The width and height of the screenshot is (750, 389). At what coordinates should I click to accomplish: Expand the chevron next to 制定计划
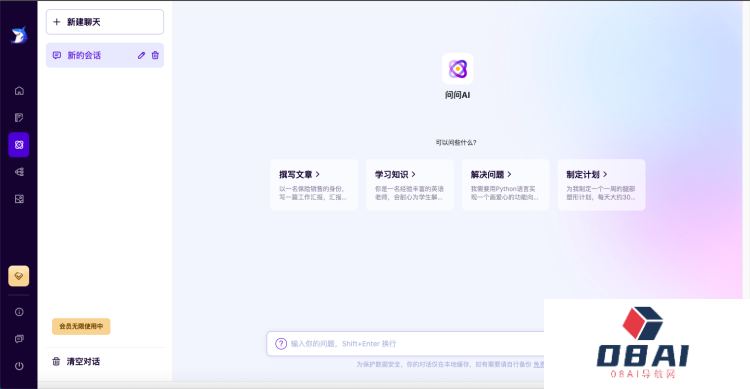[605, 175]
